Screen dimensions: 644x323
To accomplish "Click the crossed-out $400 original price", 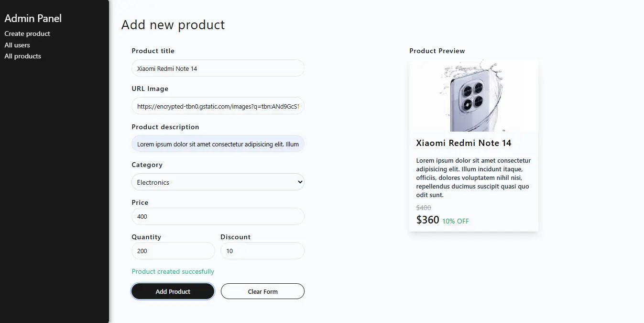I will pos(424,208).
